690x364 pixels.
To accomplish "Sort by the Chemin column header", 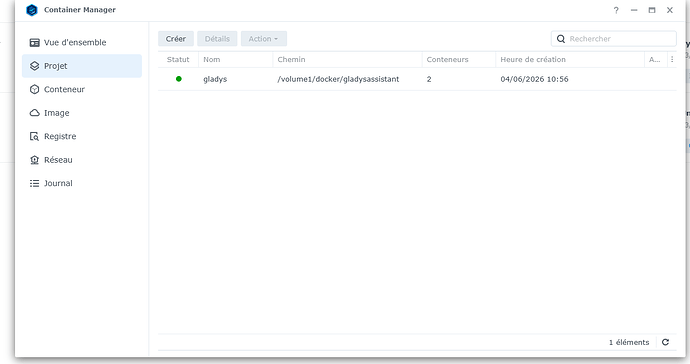I will pos(347,59).
